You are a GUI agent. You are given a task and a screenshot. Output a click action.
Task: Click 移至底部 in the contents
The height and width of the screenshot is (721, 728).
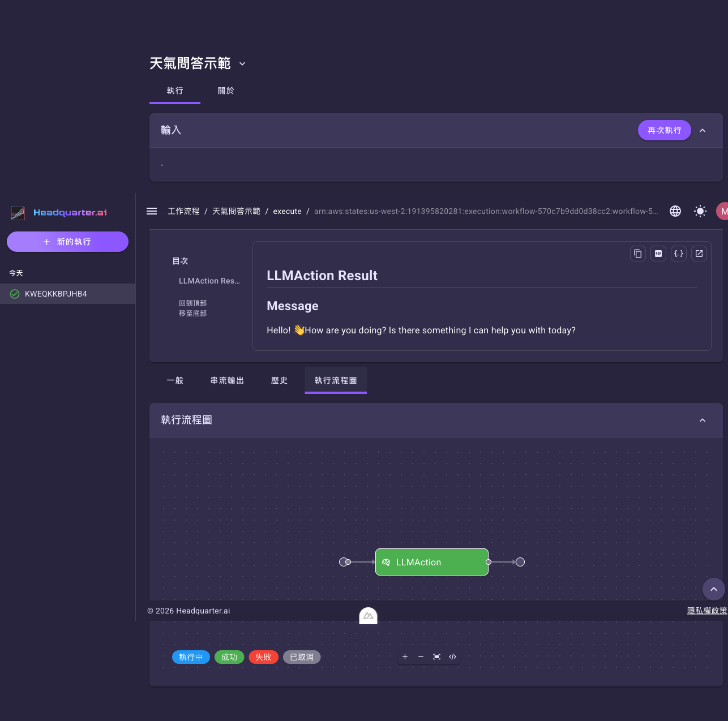[193, 313]
